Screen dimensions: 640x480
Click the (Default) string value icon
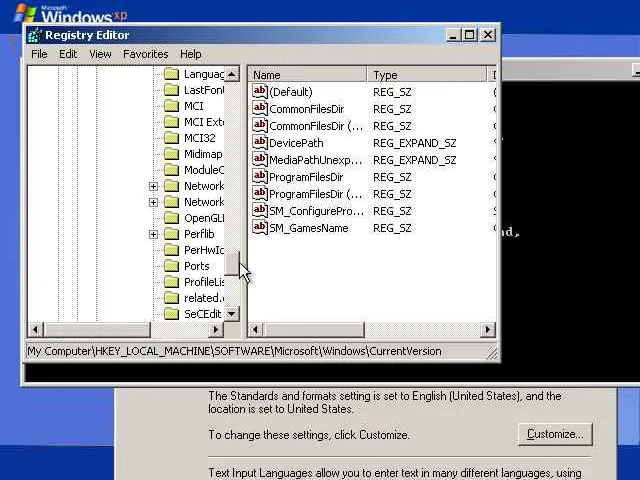tap(260, 91)
